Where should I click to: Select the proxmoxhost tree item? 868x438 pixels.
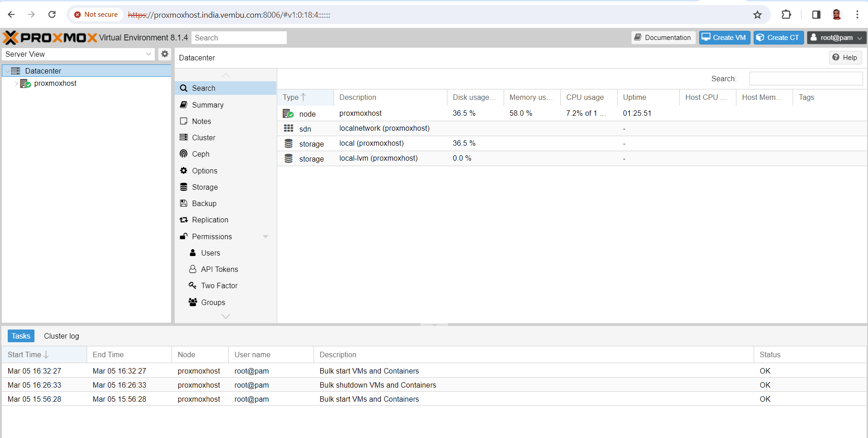click(86, 84)
